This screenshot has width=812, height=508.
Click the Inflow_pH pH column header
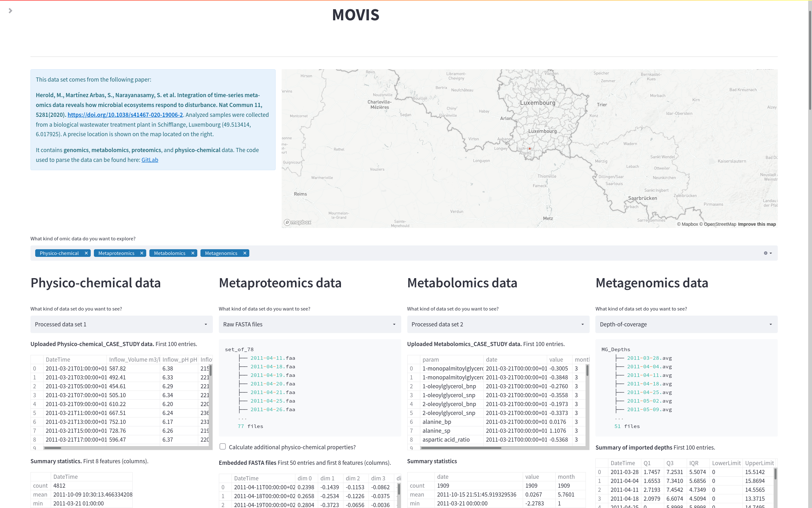tap(179, 359)
